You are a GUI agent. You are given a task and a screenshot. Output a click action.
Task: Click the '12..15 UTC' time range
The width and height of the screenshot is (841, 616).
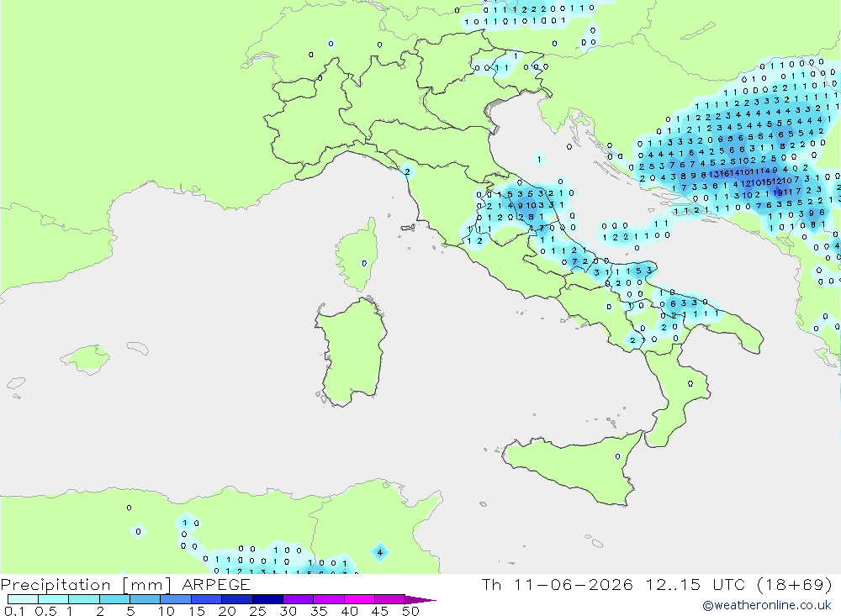(x=696, y=584)
